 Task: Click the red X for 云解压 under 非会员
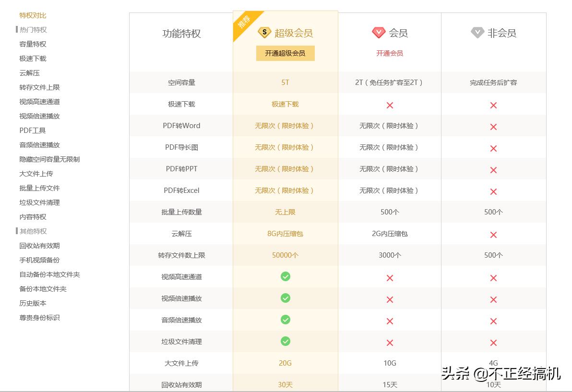pos(493,235)
